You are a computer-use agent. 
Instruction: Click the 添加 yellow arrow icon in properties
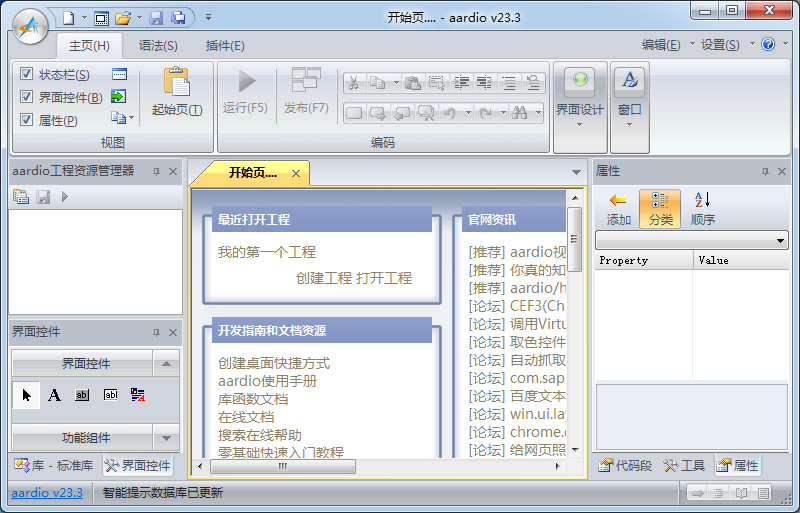click(618, 201)
